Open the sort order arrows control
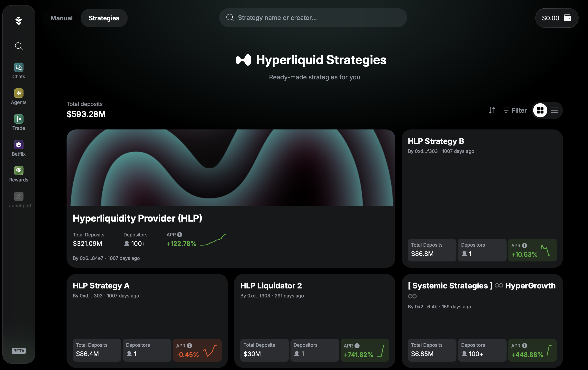Image resolution: width=588 pixels, height=370 pixels. click(492, 110)
